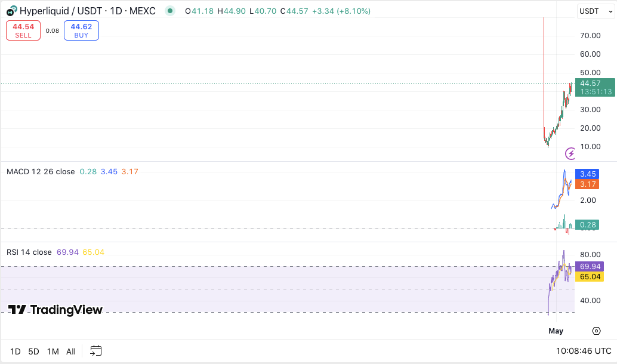Select the 1D time range
Image resolution: width=617 pixels, height=364 pixels.
16,351
